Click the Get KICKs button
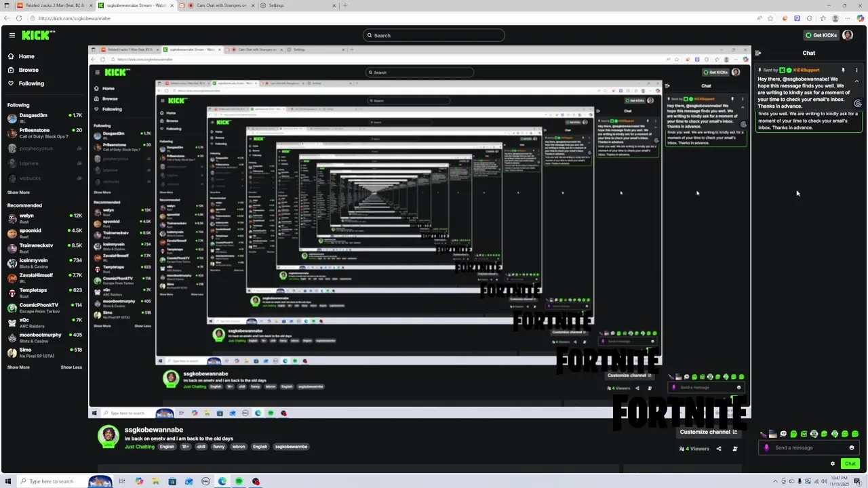Image resolution: width=868 pixels, height=488 pixels. tap(821, 35)
